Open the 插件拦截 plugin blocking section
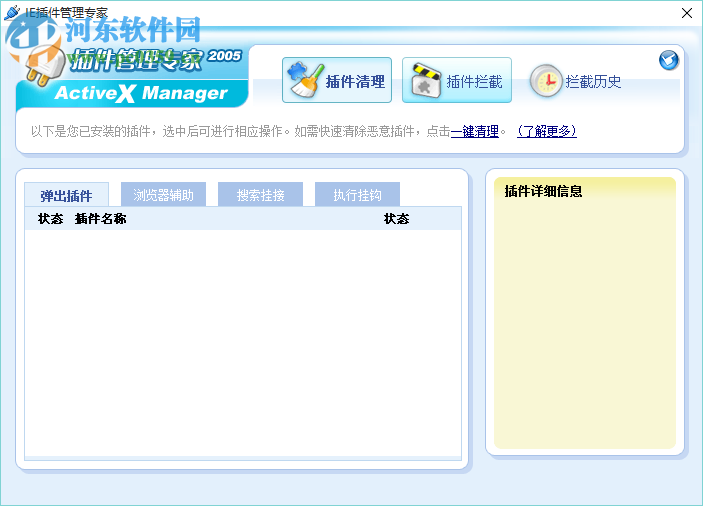Image resolution: width=703 pixels, height=506 pixels. [456, 80]
